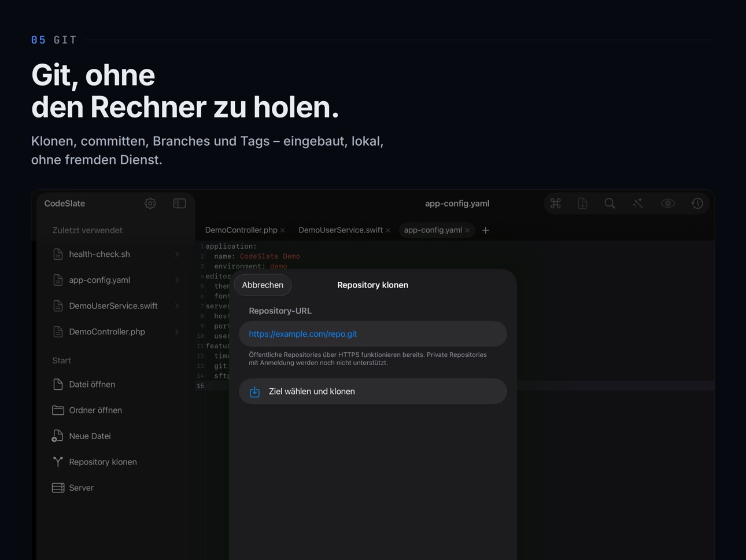Screen dimensions: 746x560
Task: Click the app-config.yaml window title
Action: (x=457, y=204)
